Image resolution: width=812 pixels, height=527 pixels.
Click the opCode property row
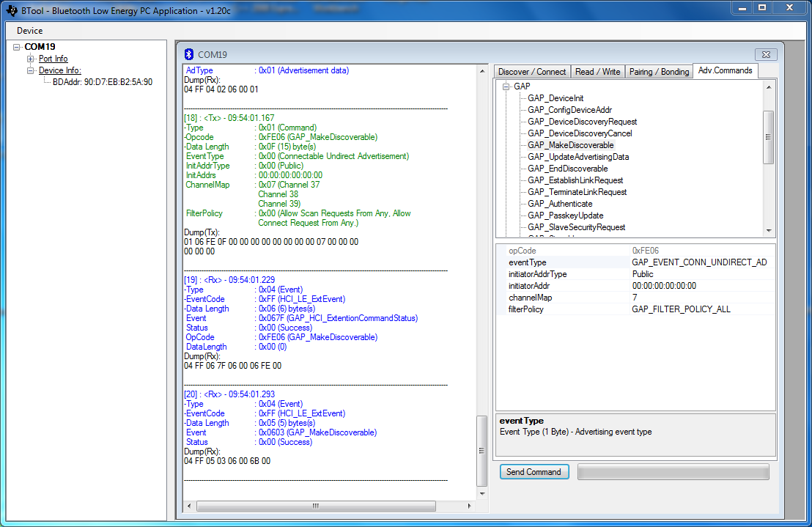point(636,251)
